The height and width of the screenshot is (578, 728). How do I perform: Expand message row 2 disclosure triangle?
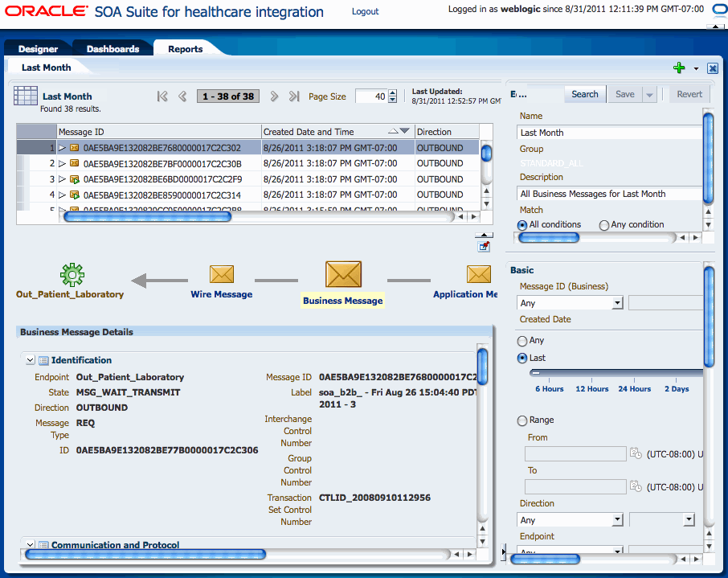click(62, 163)
